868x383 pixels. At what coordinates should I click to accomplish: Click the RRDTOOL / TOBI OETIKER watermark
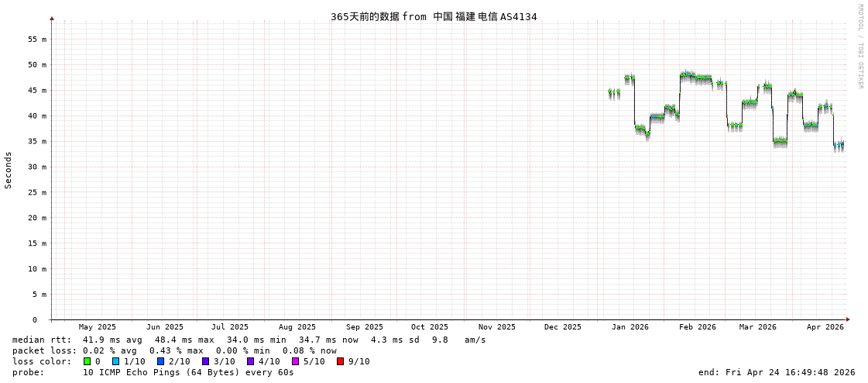coord(859,47)
